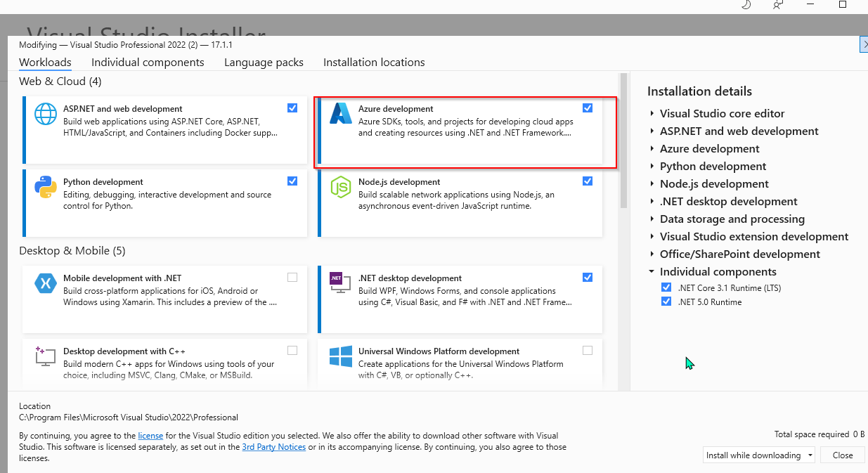Open the license link
Screen dimensions: 868x473
point(150,436)
